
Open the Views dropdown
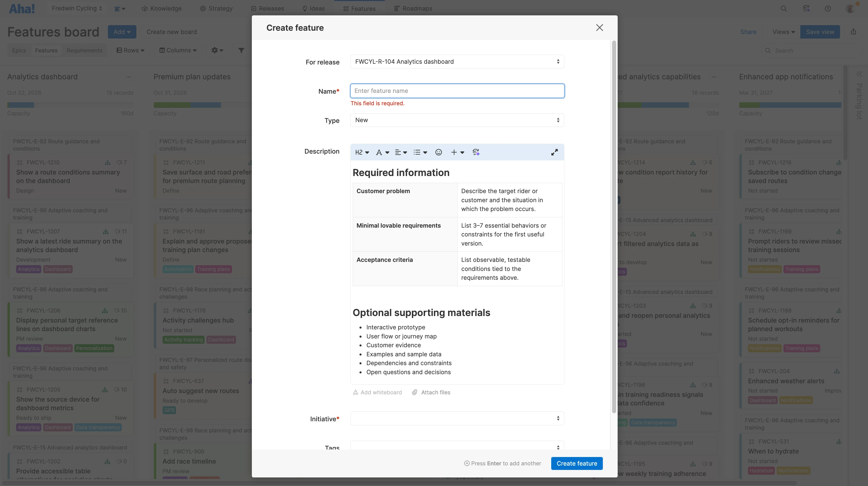tap(783, 32)
